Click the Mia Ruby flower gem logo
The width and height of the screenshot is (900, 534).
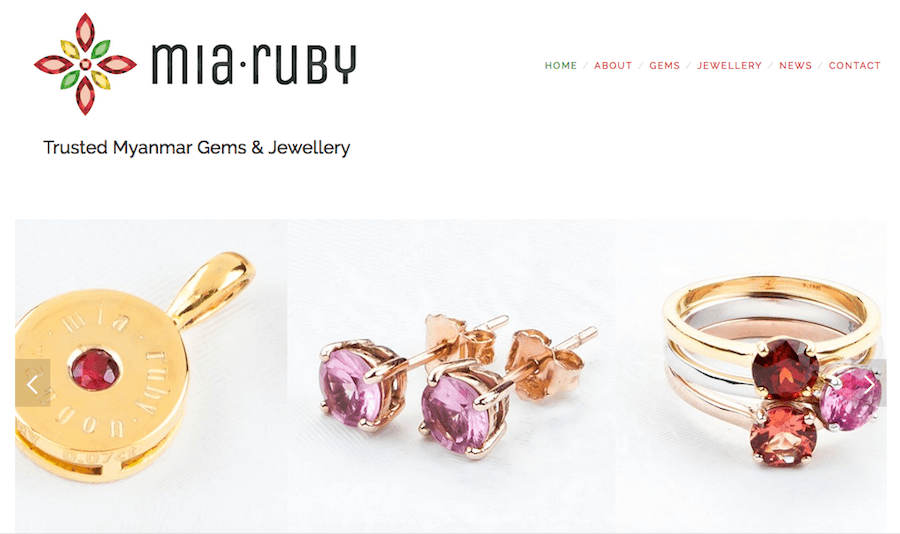pyautogui.click(x=85, y=64)
